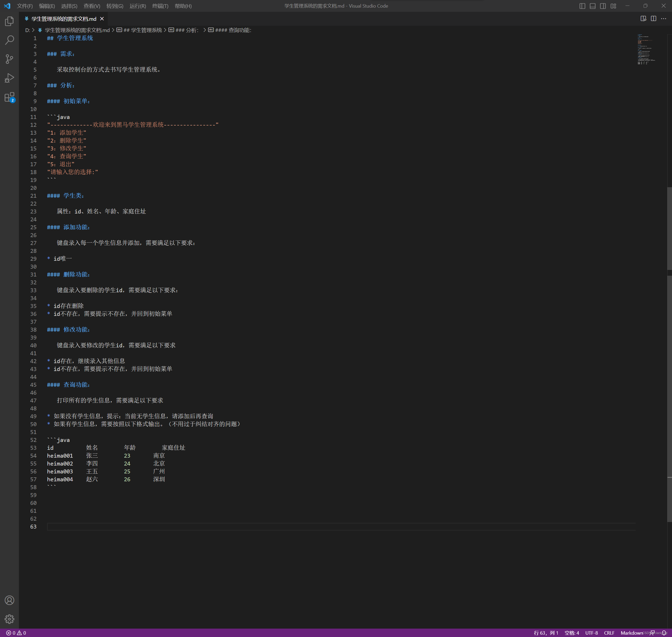The width and height of the screenshot is (672, 637).
Task: Open the Explorer view in activity bar
Action: click(x=9, y=21)
